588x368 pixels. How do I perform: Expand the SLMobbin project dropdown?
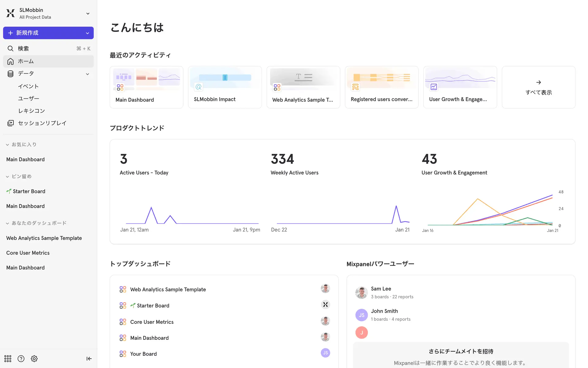pos(88,13)
